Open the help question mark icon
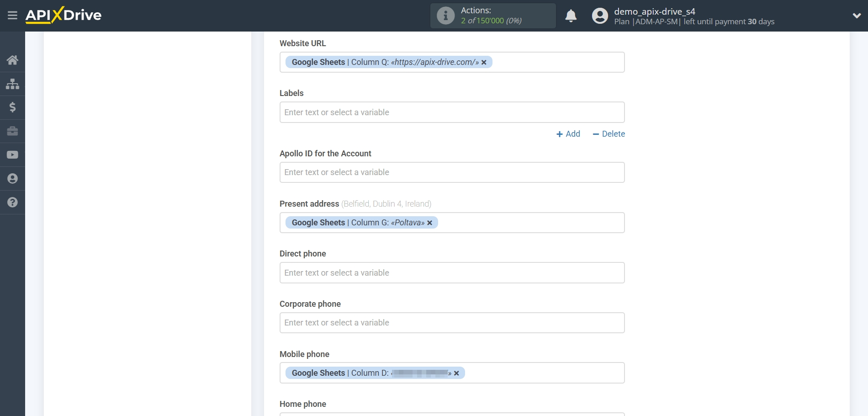This screenshot has height=416, width=868. [12, 202]
